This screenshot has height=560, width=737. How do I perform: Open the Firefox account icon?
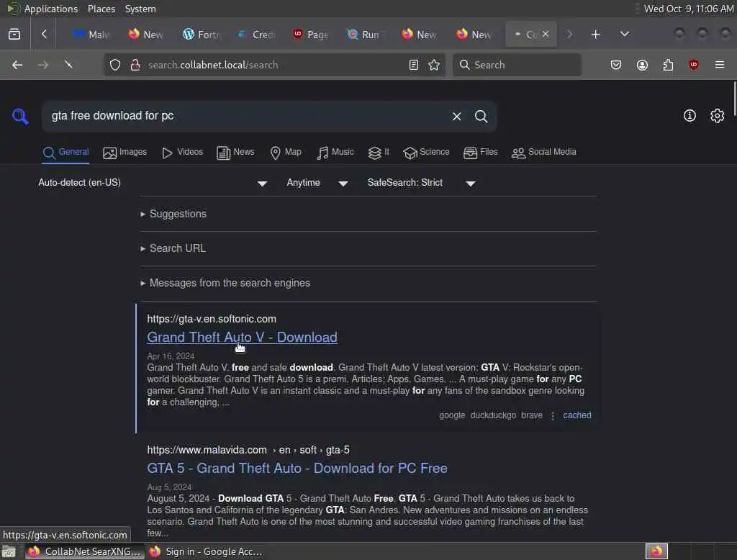642,65
